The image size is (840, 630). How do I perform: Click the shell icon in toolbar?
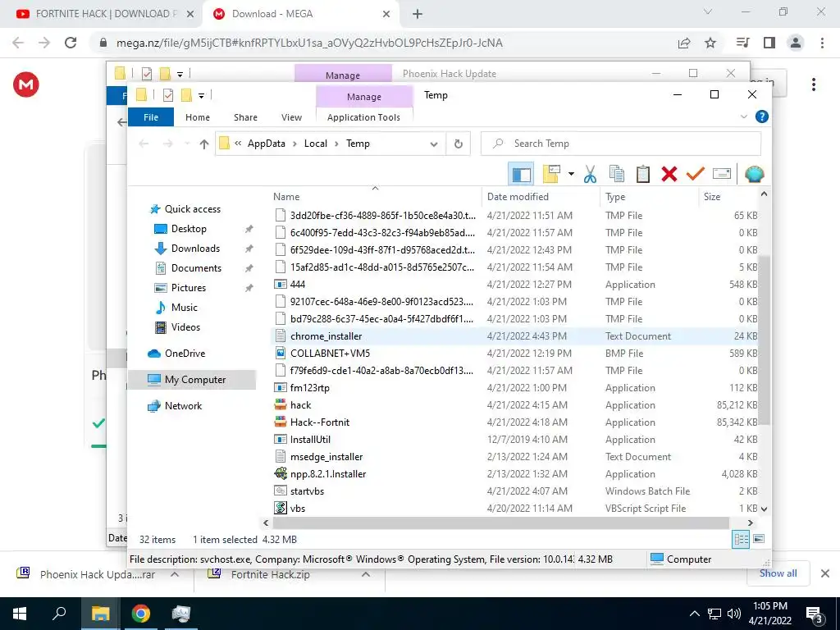pyautogui.click(x=755, y=174)
